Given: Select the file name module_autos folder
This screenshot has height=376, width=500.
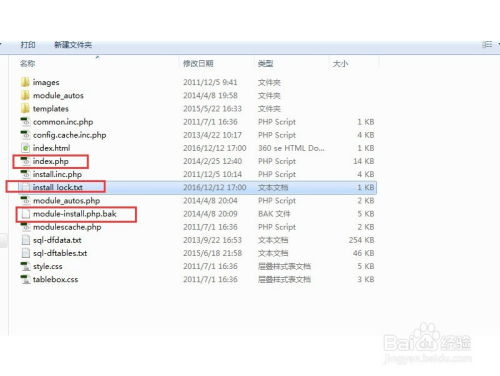Looking at the screenshot, I should [58, 96].
